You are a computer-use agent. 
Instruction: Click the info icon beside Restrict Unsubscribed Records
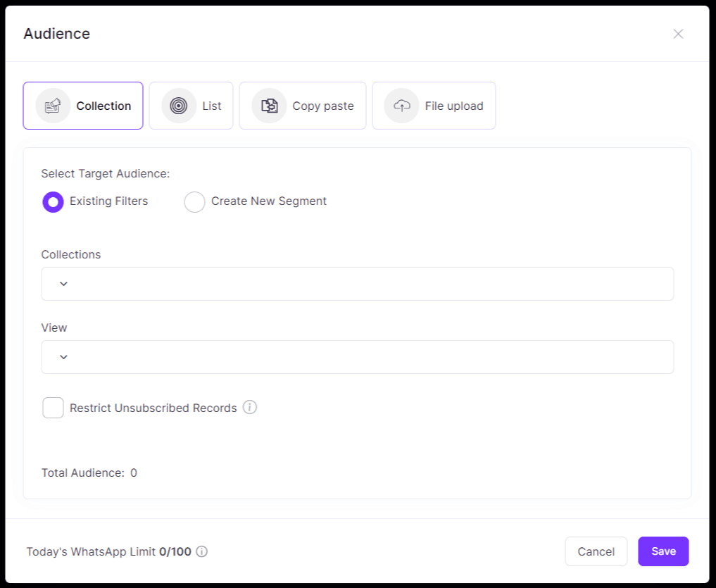coord(250,408)
